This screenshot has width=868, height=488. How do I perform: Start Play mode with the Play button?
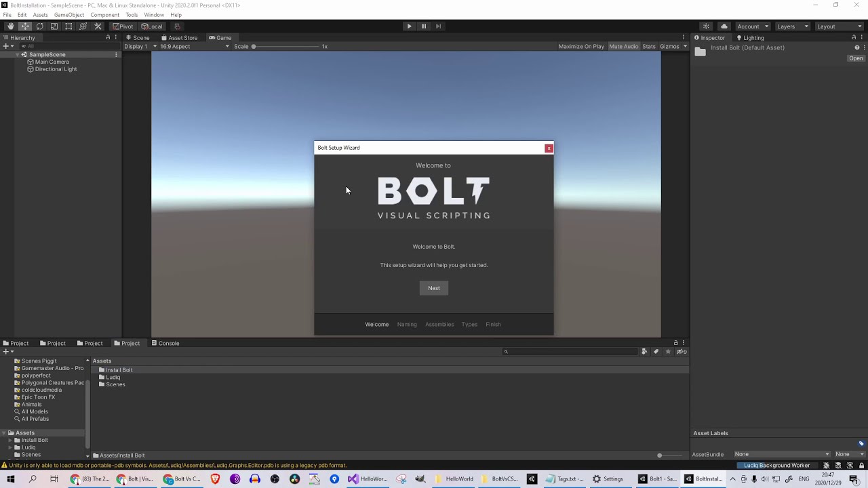(x=409, y=26)
